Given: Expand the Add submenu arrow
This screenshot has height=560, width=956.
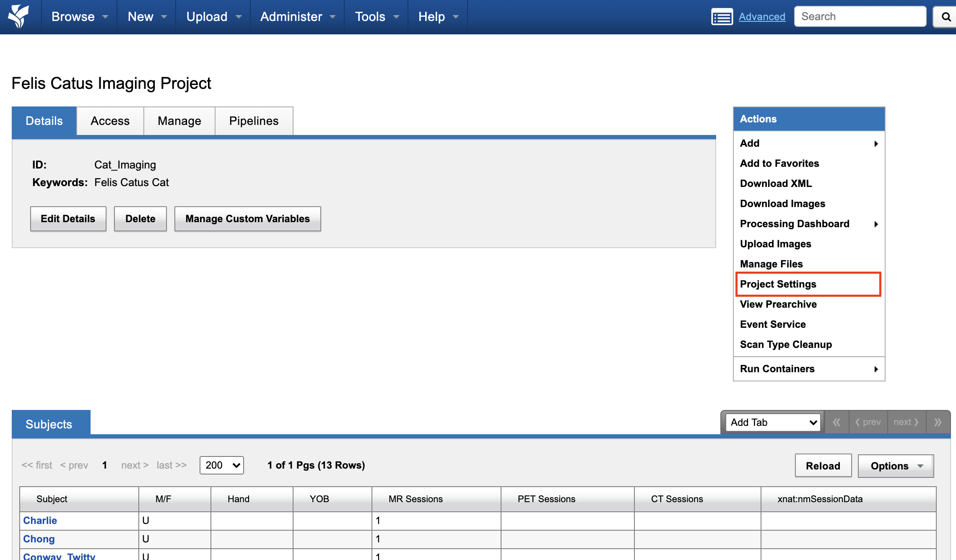Looking at the screenshot, I should [876, 144].
